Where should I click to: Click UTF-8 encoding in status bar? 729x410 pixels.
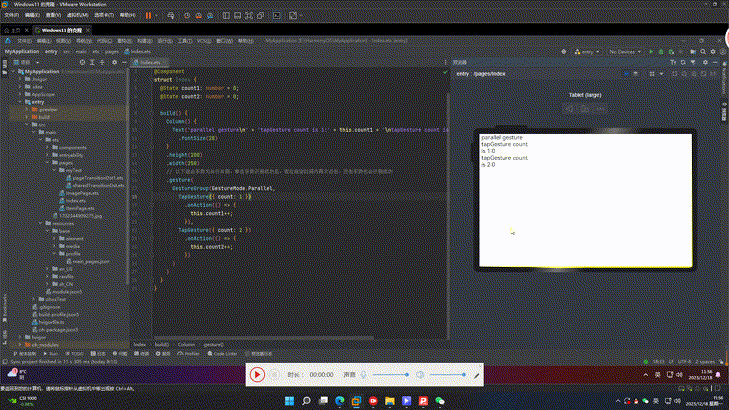[684, 362]
